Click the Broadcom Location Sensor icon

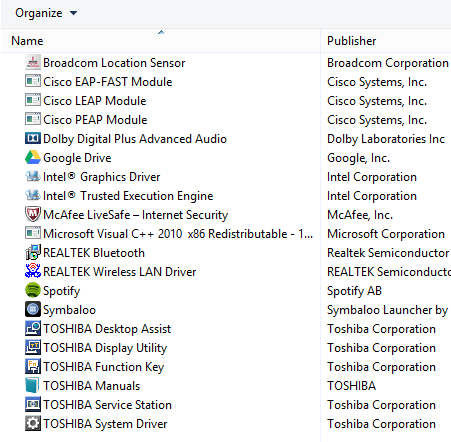coord(33,62)
